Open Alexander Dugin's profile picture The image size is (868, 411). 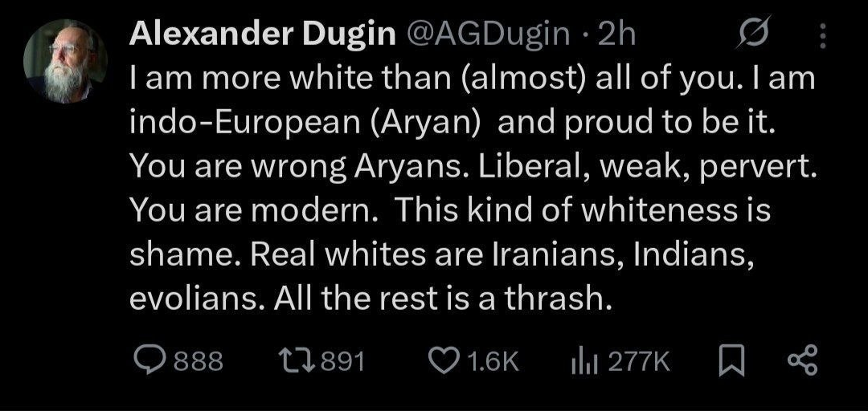click(x=65, y=61)
